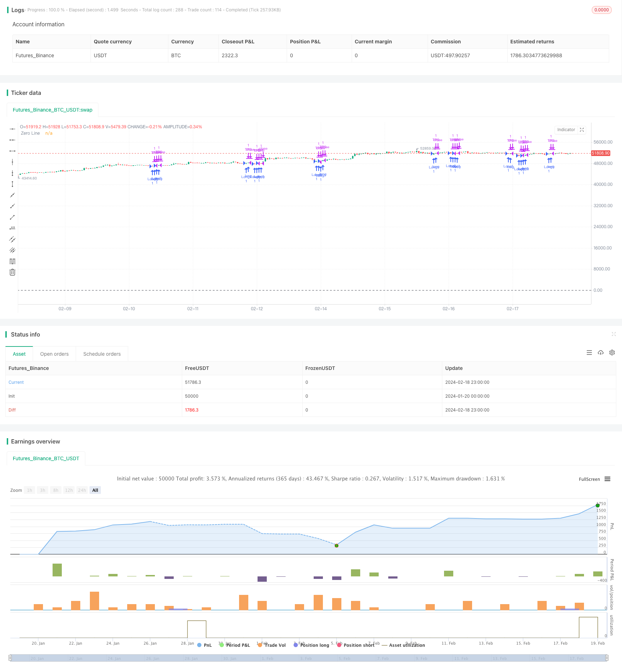Select the parallel channel lines tool
This screenshot has height=672, width=622.
12,239
